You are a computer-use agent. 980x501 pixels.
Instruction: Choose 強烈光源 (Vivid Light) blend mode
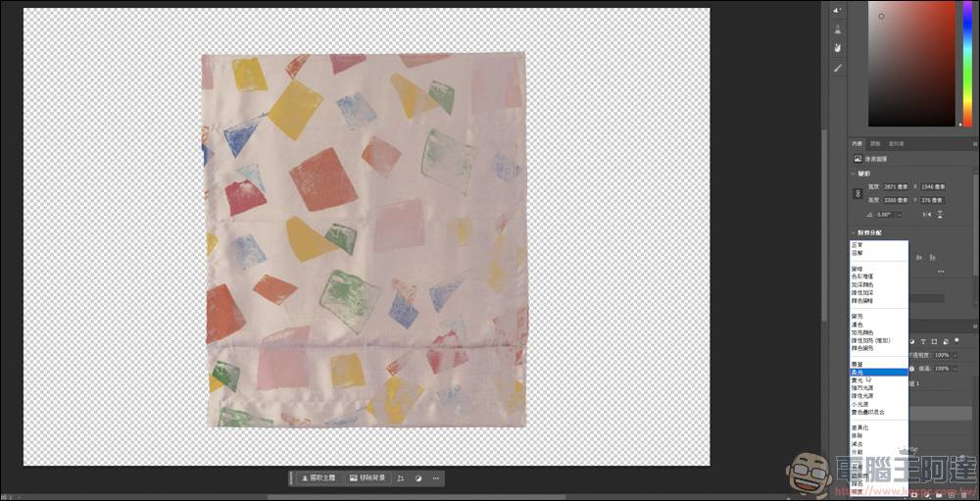click(878, 388)
